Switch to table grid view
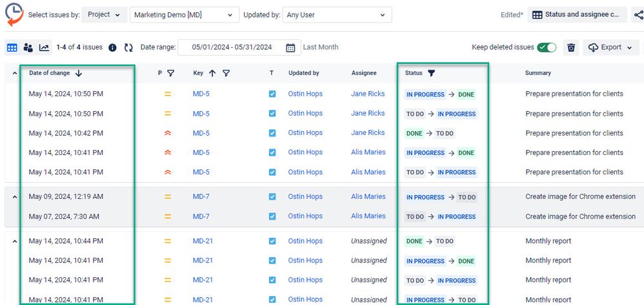This screenshot has width=644, height=305. (x=12, y=48)
